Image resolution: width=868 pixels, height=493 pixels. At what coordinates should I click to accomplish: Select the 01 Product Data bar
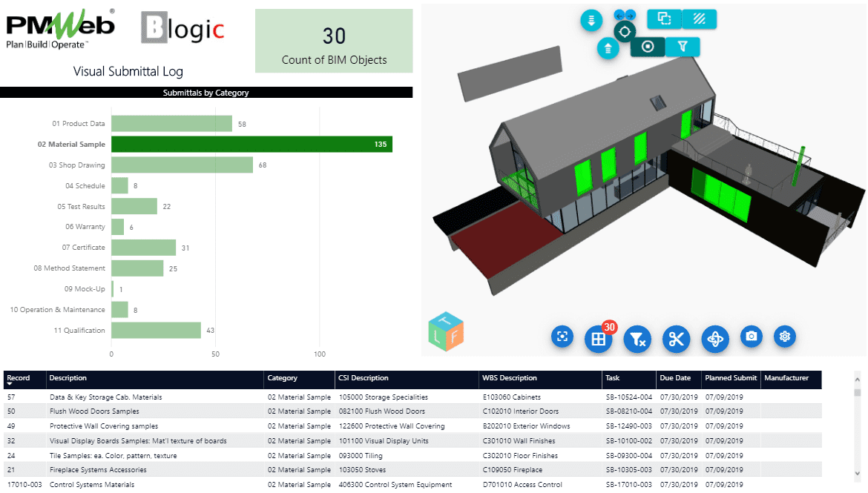tap(171, 123)
